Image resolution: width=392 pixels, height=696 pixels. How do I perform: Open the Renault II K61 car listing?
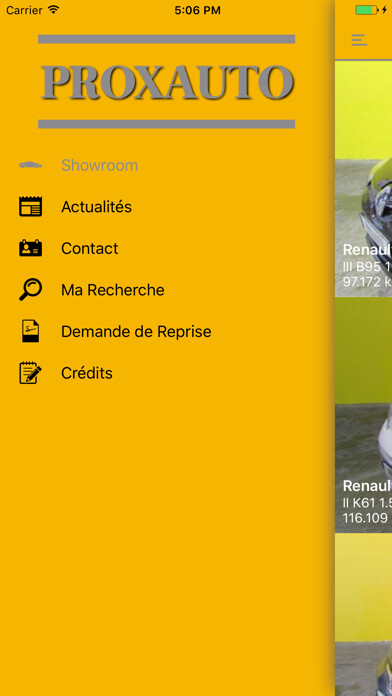coord(364,415)
